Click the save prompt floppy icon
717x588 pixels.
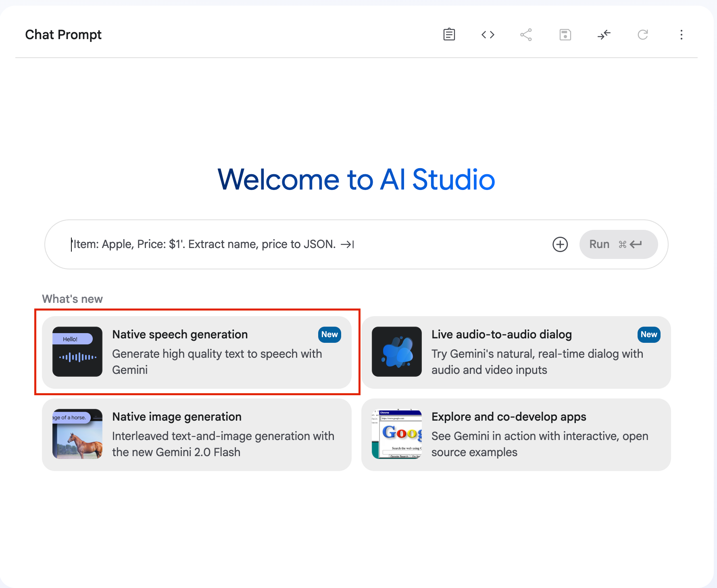click(x=565, y=35)
